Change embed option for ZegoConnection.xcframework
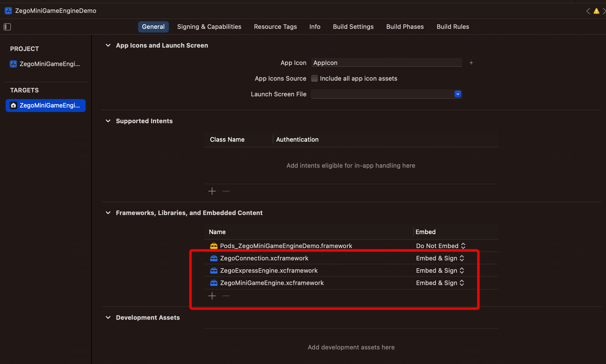 [440, 258]
